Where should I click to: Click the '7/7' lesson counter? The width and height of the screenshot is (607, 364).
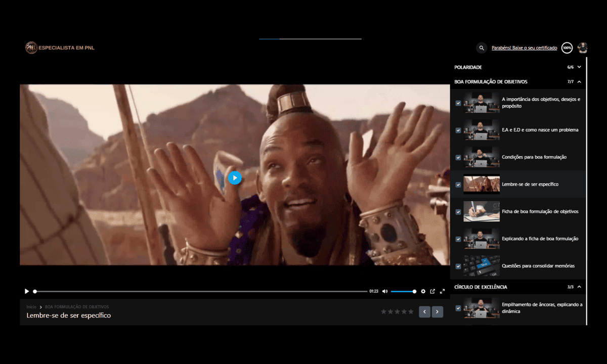click(x=571, y=82)
